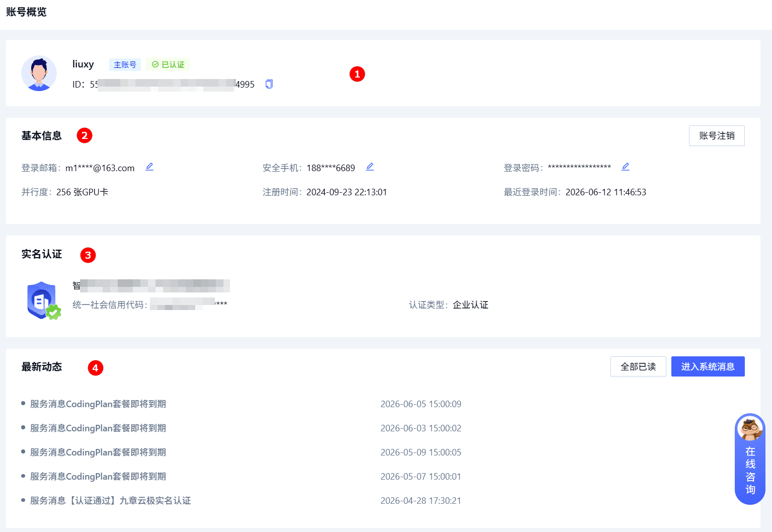Click the liuxy user avatar
The image size is (772, 532).
click(x=39, y=73)
